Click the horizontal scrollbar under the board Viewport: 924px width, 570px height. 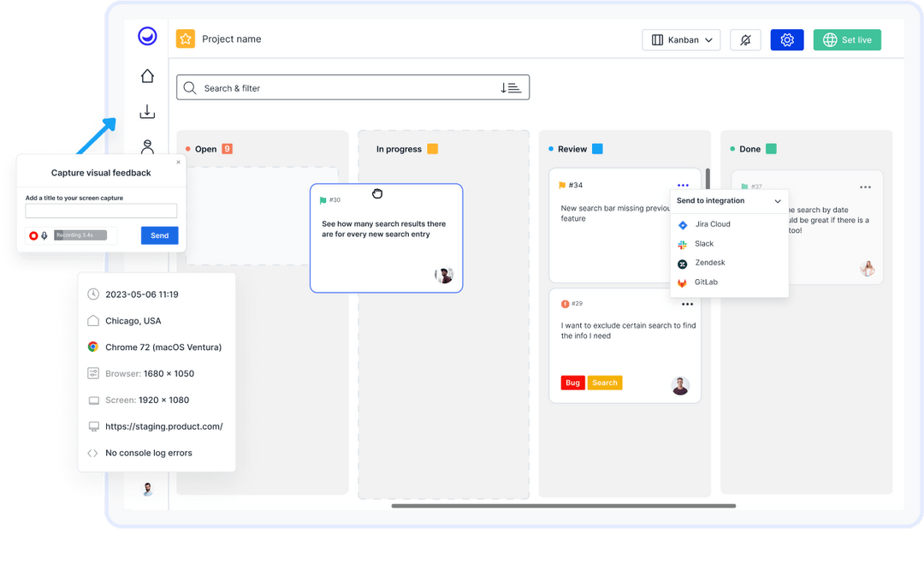(563, 506)
